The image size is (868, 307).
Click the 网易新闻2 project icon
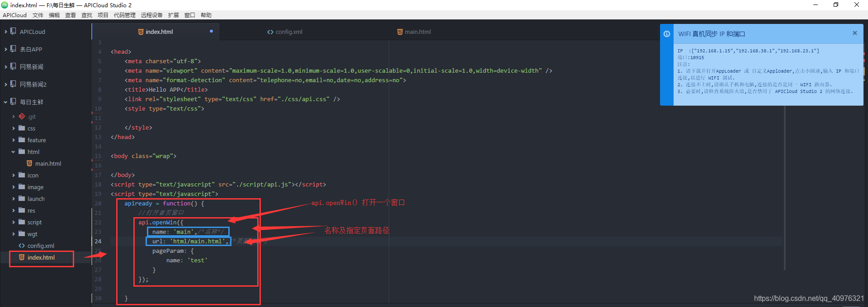point(13,84)
